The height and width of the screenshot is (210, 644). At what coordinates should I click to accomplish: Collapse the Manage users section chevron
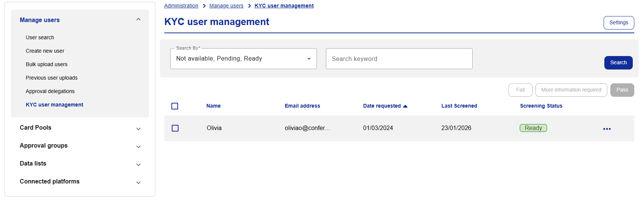[138, 19]
